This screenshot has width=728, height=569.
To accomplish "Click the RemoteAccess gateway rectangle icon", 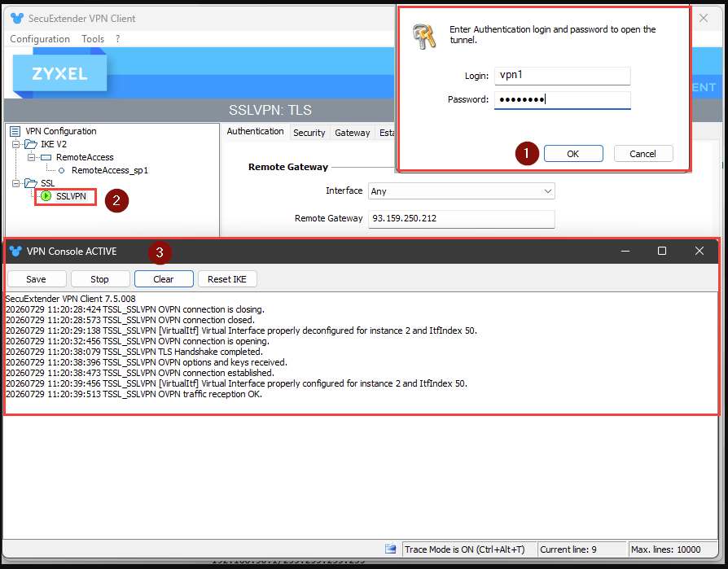I will tap(46, 157).
